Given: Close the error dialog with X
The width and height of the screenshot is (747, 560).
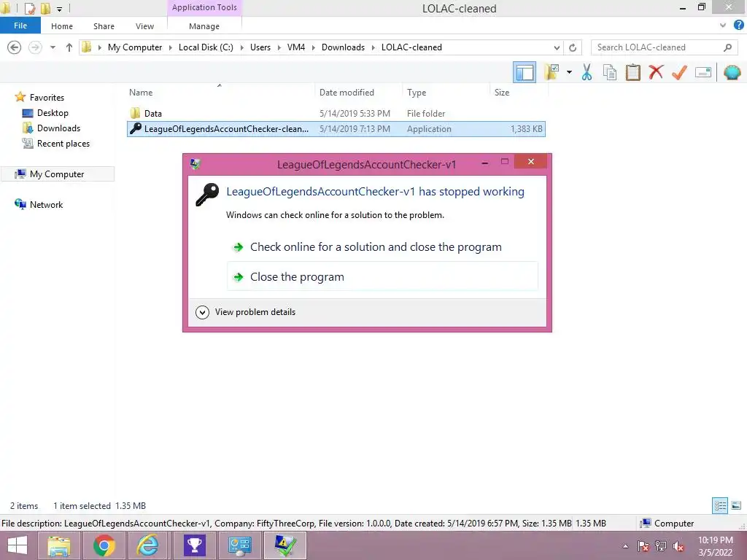Looking at the screenshot, I should 531,161.
